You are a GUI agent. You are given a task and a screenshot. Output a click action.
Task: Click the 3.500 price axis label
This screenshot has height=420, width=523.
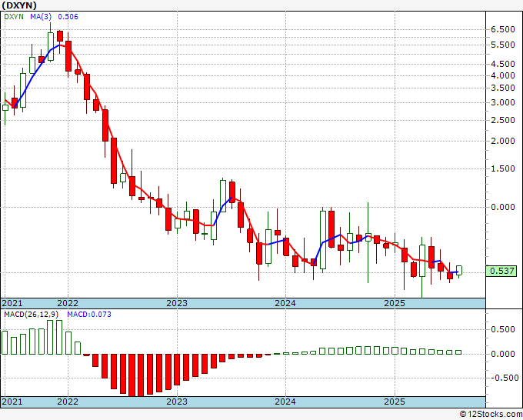(x=503, y=88)
